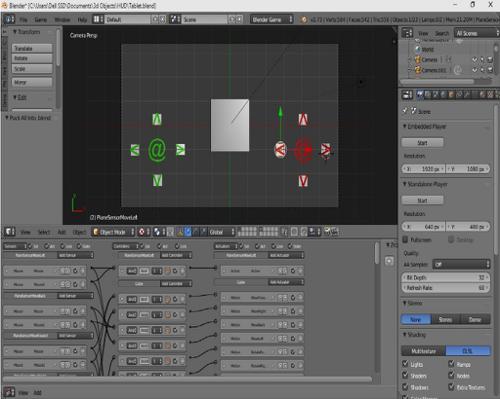500x399 pixels.
Task: Open the Game menu
Action: click(x=41, y=20)
